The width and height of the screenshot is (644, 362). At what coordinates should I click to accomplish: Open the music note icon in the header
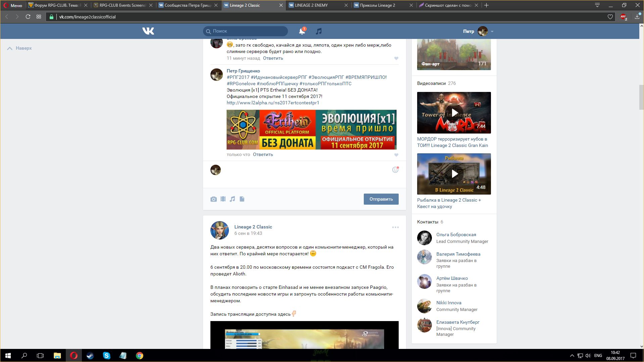point(319,31)
